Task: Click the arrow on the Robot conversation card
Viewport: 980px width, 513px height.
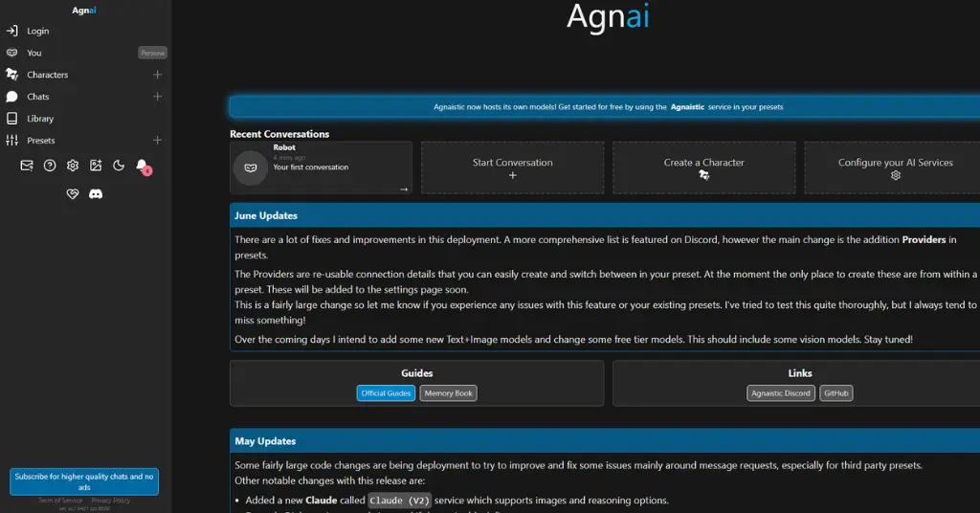Action: tap(404, 189)
